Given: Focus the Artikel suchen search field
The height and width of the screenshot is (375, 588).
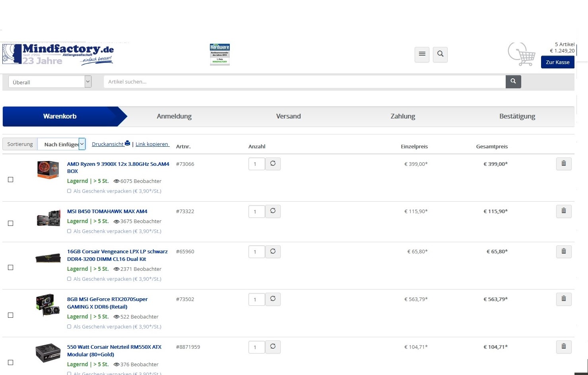Looking at the screenshot, I should click(x=305, y=82).
